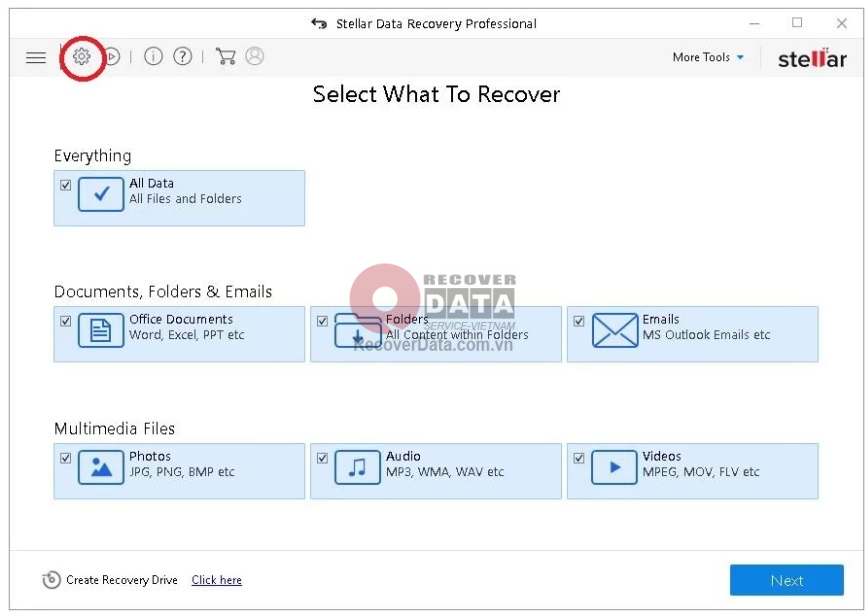Click the Videos play icon
The width and height of the screenshot is (868, 616).
pyautogui.click(x=614, y=467)
